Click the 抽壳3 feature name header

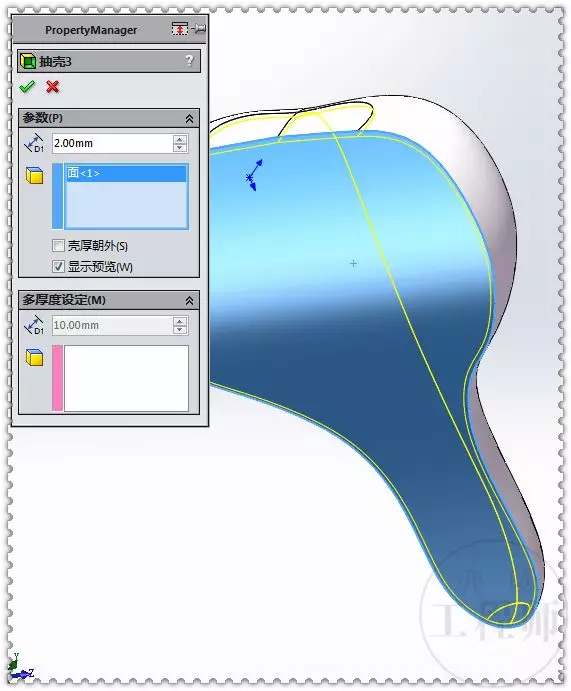pyautogui.click(x=56, y=62)
